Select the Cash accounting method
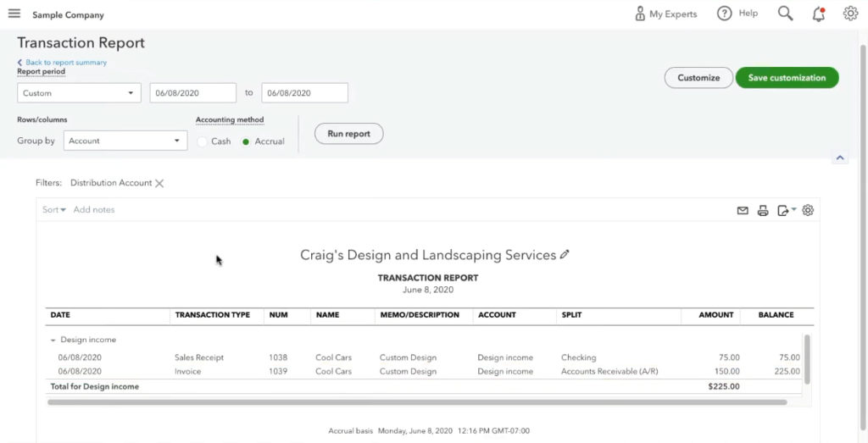This screenshot has height=443, width=868. (203, 141)
